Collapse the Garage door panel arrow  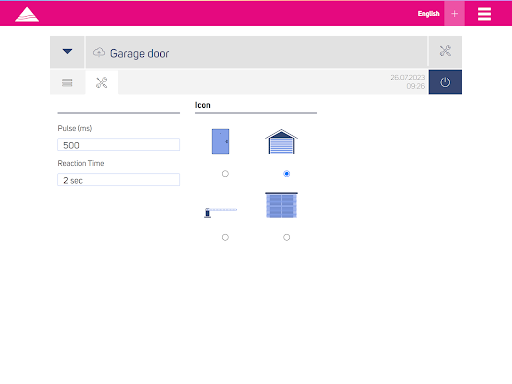67,52
